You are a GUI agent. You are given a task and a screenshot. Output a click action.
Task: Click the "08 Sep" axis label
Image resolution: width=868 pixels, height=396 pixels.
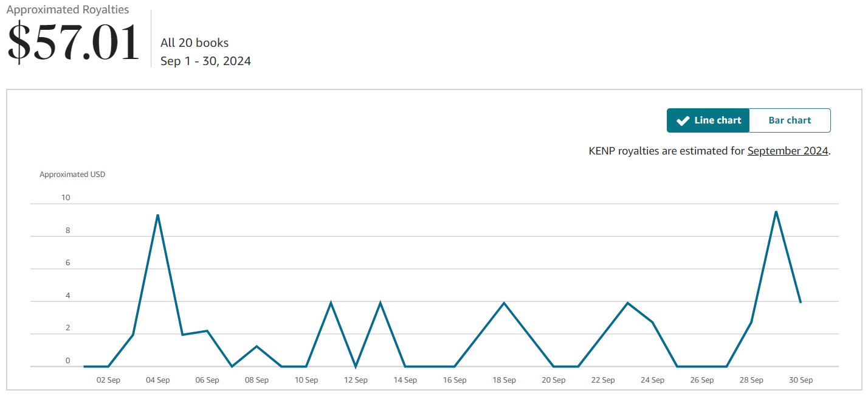(x=257, y=380)
